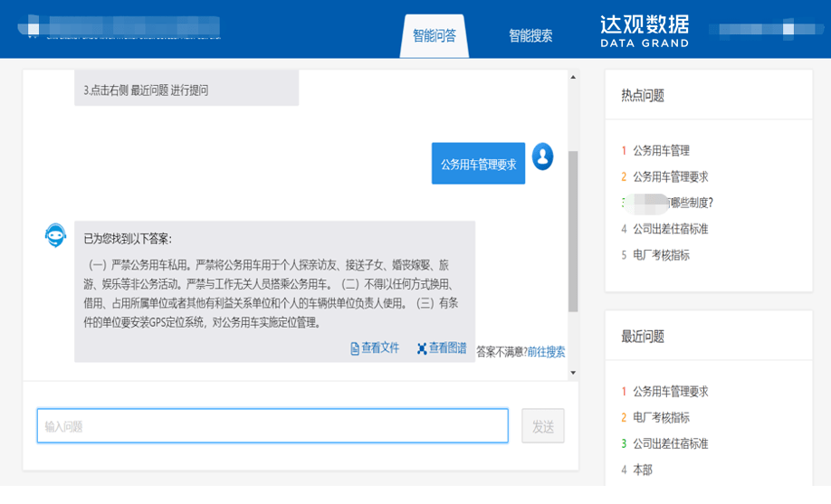
Task: Focus the 输入问题 input field
Action: pyautogui.click(x=272, y=425)
